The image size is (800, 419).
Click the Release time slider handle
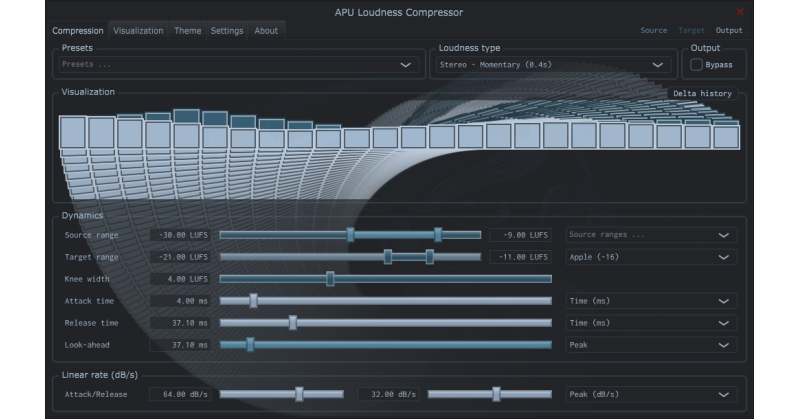tap(292, 323)
